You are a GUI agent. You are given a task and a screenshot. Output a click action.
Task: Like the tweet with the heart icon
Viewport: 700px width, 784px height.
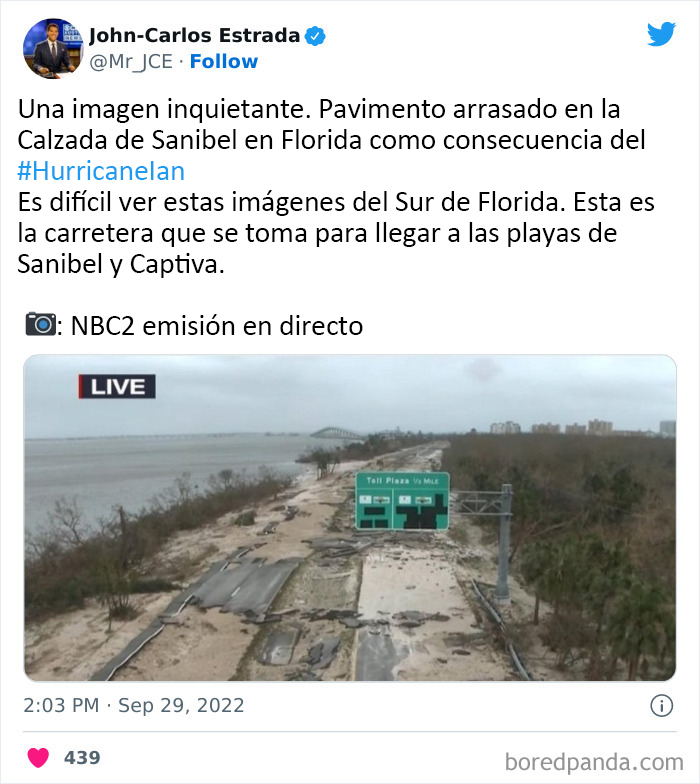tap(38, 758)
